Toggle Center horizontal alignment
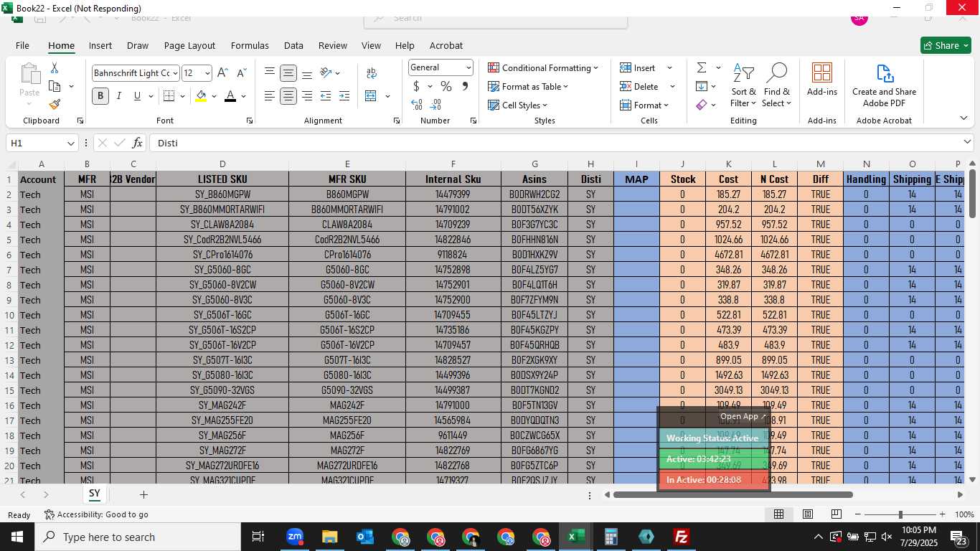Viewport: 980px width, 551px height. 288,95
